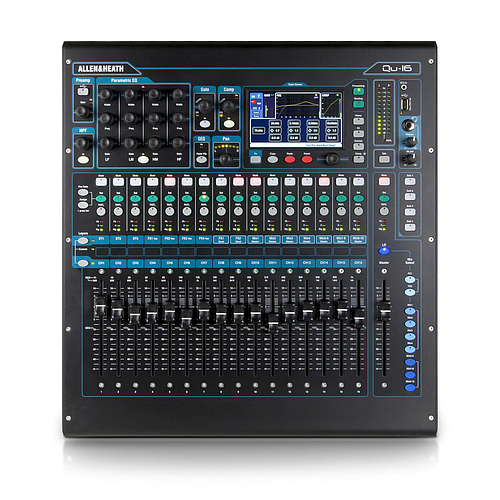Select CH7 using the lit Sel key
The image size is (500, 500).
click(204, 199)
